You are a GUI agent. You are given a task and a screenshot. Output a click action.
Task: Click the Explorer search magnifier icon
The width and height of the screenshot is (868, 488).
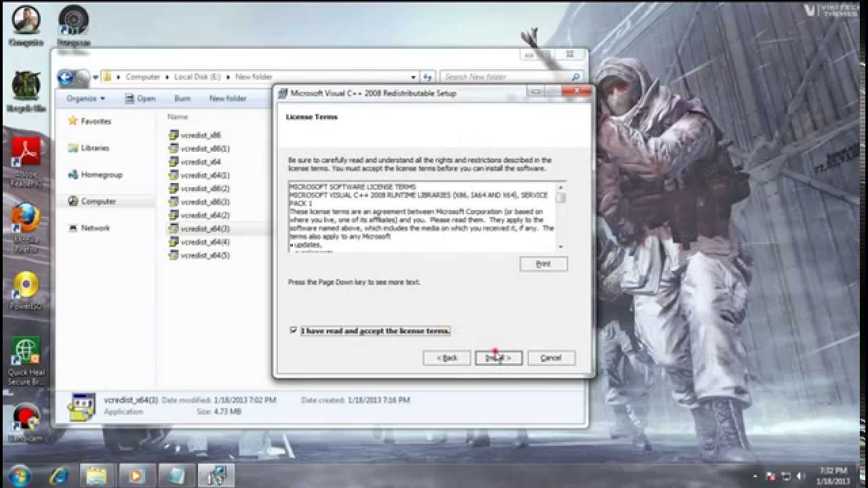tap(576, 77)
